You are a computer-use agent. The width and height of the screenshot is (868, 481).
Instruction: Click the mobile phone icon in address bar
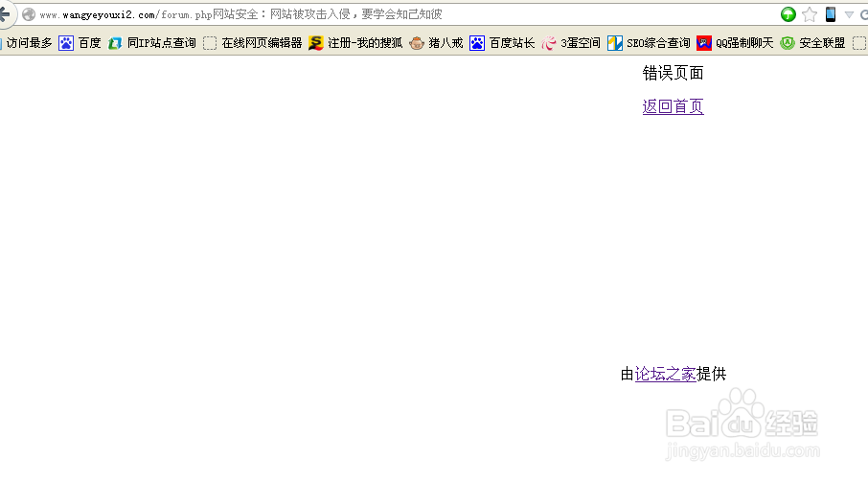(x=831, y=14)
